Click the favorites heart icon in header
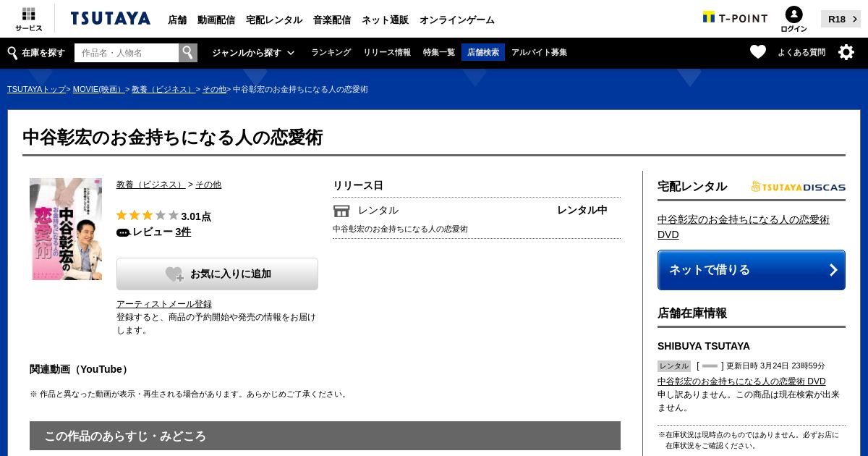 (x=758, y=52)
